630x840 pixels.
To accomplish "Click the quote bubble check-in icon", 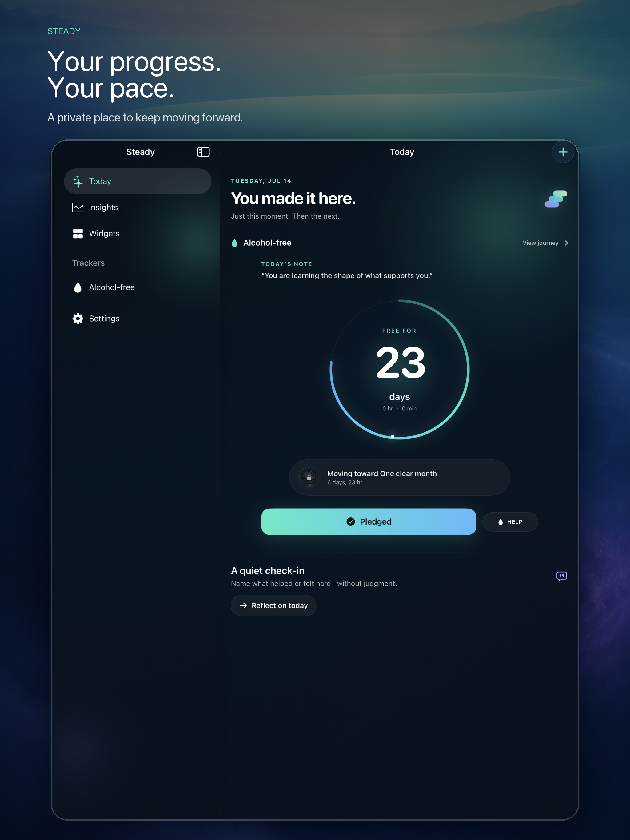I will tap(561, 576).
